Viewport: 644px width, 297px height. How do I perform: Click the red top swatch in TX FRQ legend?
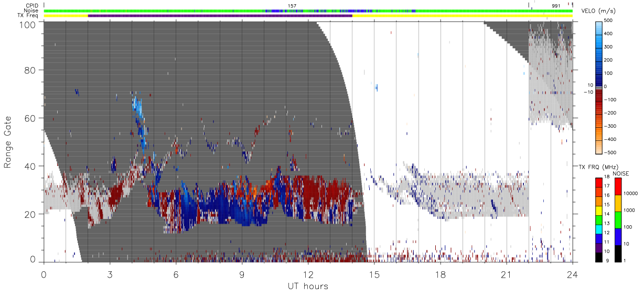[598, 183]
